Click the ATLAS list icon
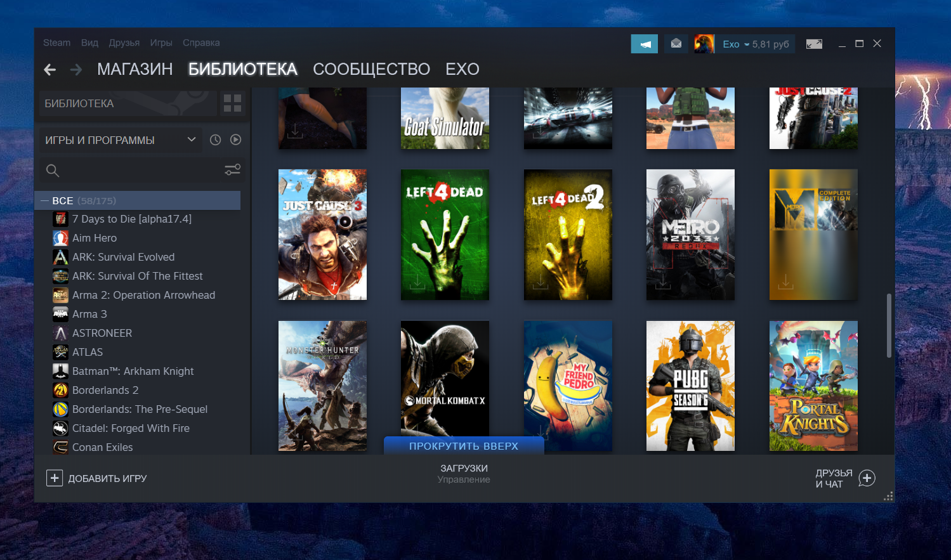The image size is (951, 560). (60, 353)
